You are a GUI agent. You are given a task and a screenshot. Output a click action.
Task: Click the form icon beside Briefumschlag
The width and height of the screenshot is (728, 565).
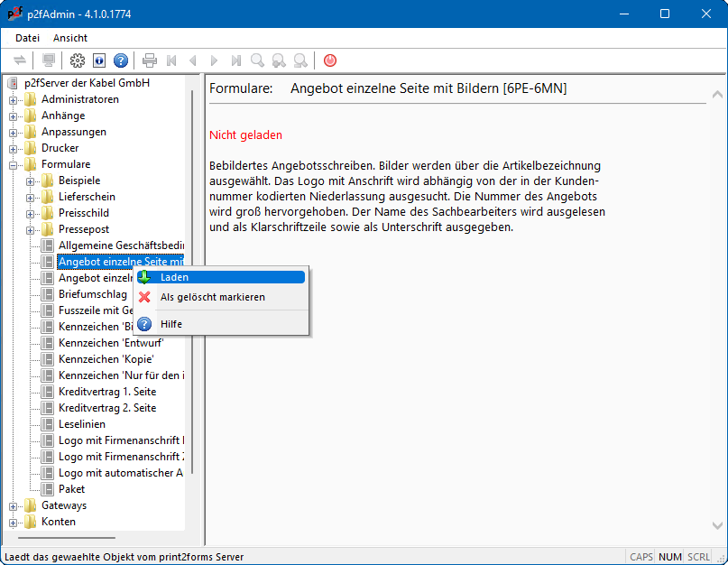coord(48,294)
